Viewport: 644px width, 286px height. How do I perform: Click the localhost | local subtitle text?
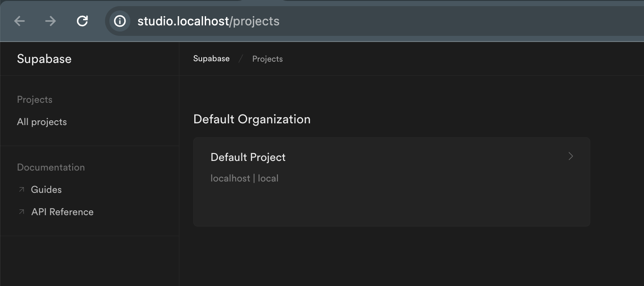tap(245, 178)
